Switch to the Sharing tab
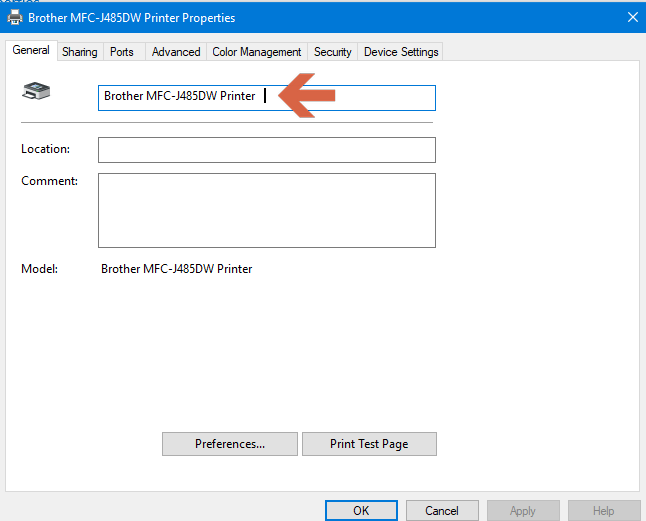Screen dimensions: 646x521 click(80, 52)
